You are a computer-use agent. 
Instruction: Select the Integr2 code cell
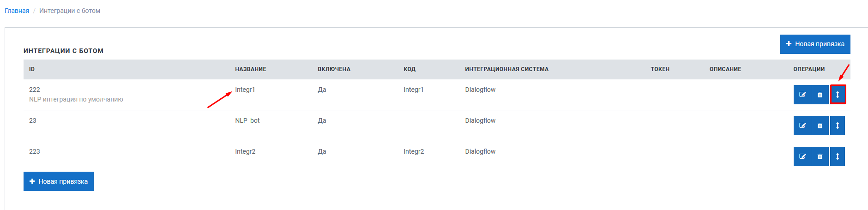[x=414, y=151]
